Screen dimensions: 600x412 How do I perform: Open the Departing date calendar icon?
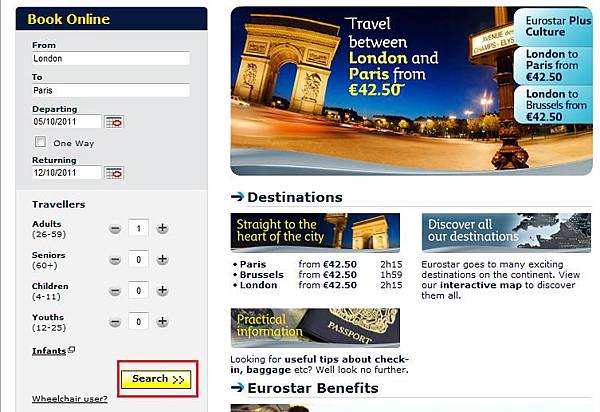114,122
